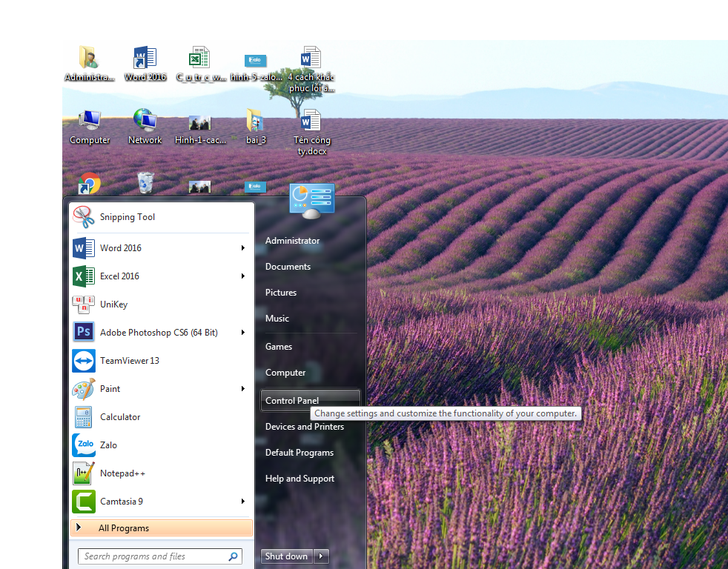The image size is (728, 569).
Task: Select the Network desktop icon
Action: (x=145, y=127)
